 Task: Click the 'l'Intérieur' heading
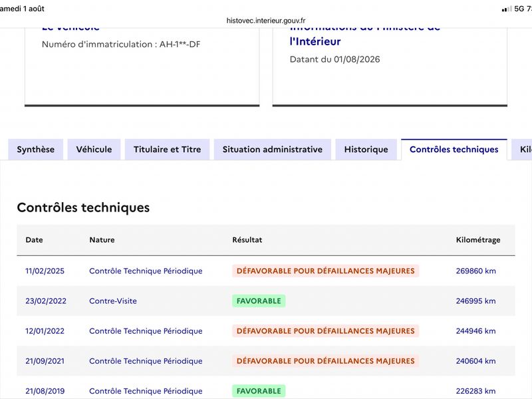pyautogui.click(x=315, y=41)
